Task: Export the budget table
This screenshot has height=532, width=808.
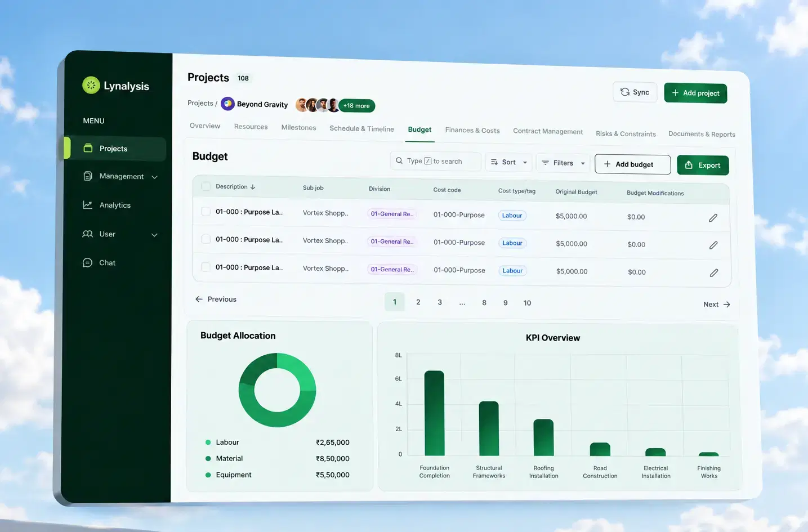Action: click(x=703, y=166)
